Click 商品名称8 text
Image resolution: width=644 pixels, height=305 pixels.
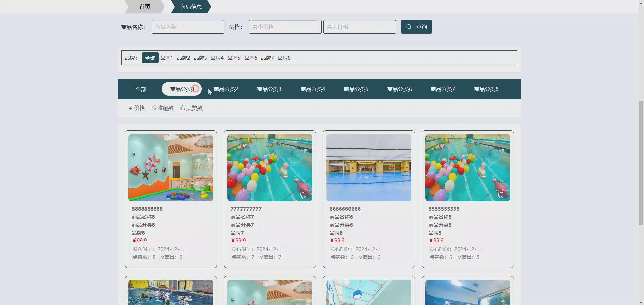click(x=143, y=217)
